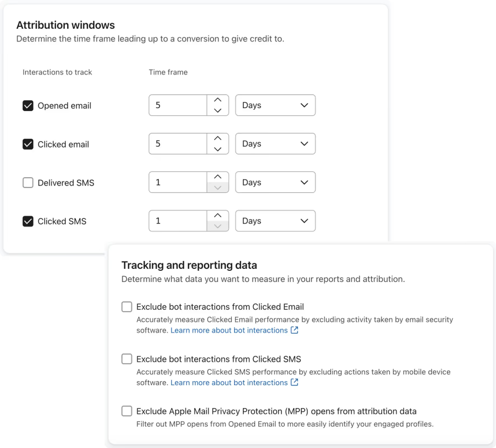Screen dimensions: 496x448
Task: Toggle the Clicked email checkbox
Action: (x=28, y=144)
